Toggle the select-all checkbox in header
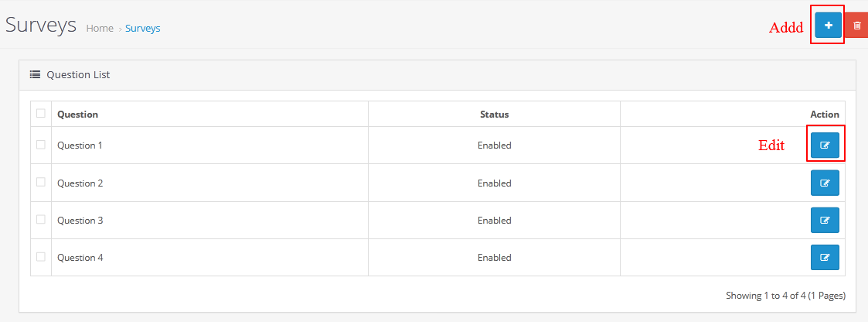868x322 pixels. (40, 114)
